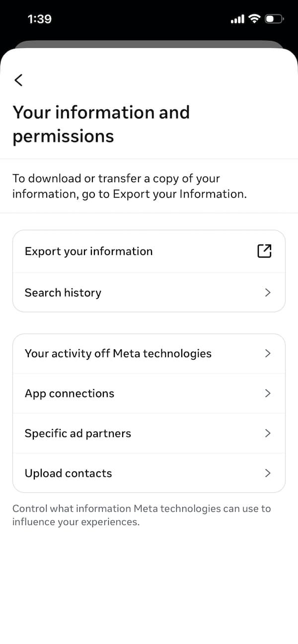Tap the Control what information Meta technologies footer text

click(x=142, y=515)
